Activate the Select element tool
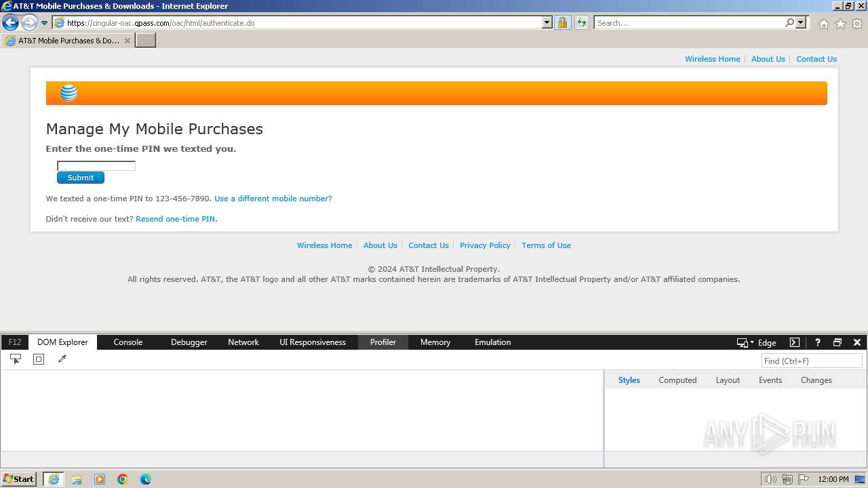Viewport: 868px width, 488px height. coord(16,359)
